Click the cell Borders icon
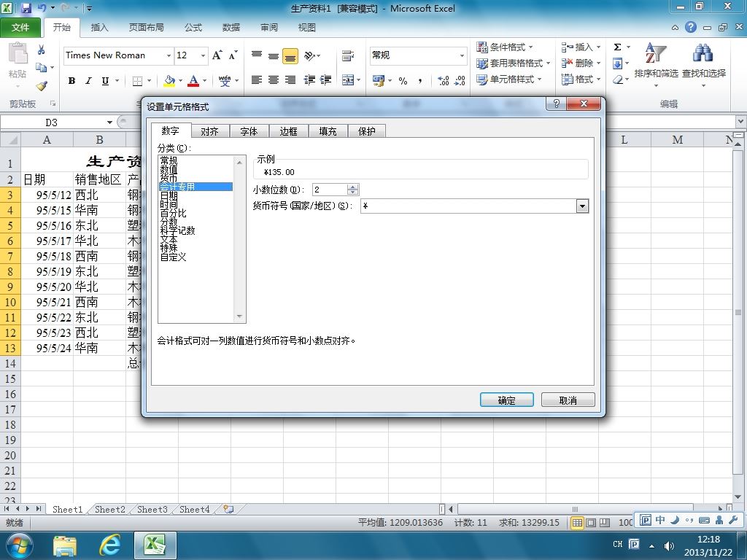The image size is (747, 560). point(137,81)
